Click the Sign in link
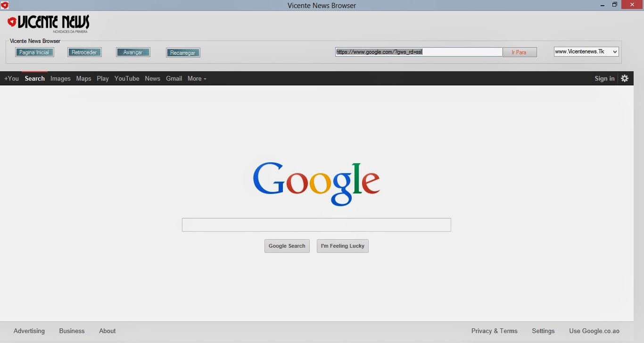The width and height of the screenshot is (644, 343). point(604,78)
